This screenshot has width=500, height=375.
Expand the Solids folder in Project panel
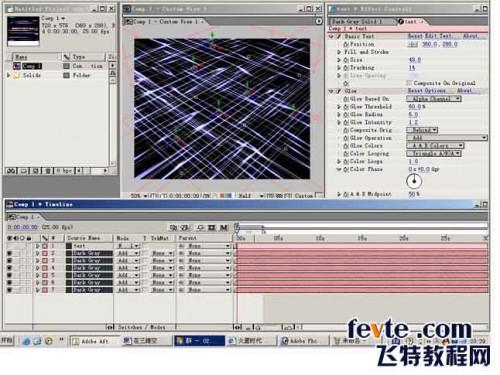click(x=8, y=75)
